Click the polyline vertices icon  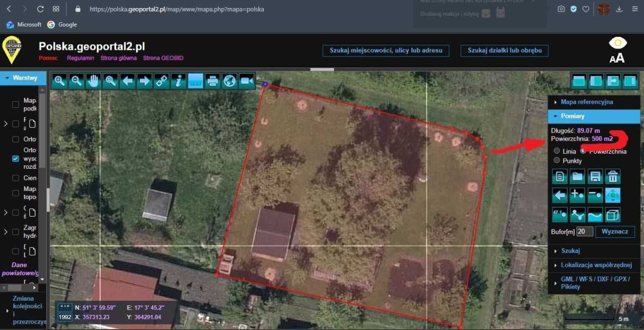[x=578, y=215]
